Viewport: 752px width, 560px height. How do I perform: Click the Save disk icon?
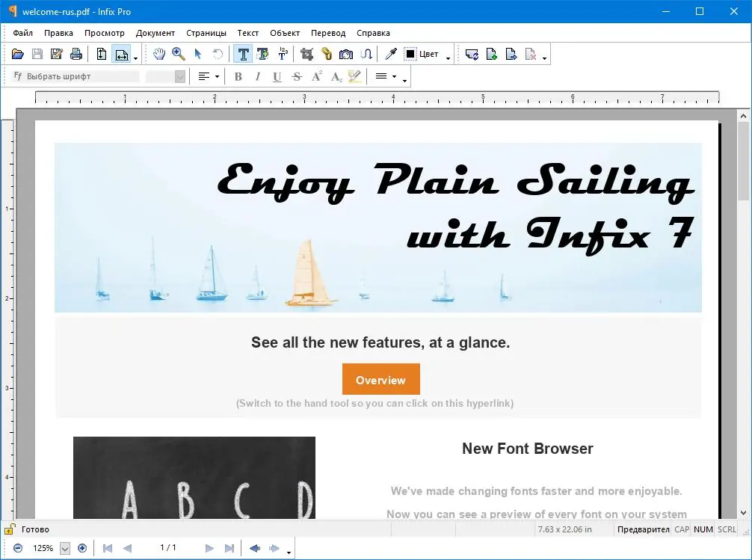pyautogui.click(x=37, y=55)
